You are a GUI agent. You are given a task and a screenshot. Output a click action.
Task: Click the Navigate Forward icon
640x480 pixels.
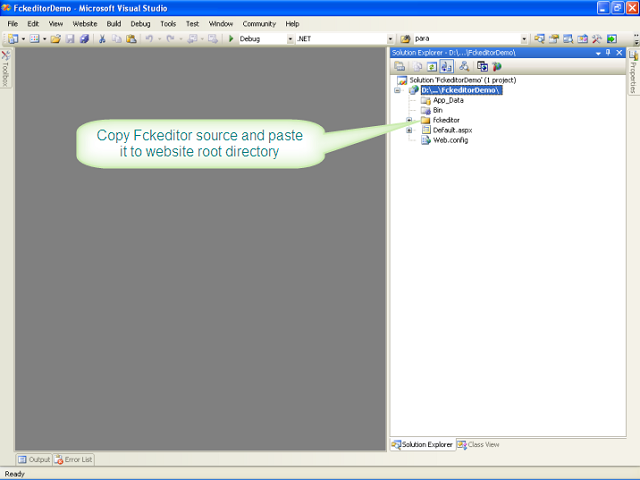click(x=213, y=39)
